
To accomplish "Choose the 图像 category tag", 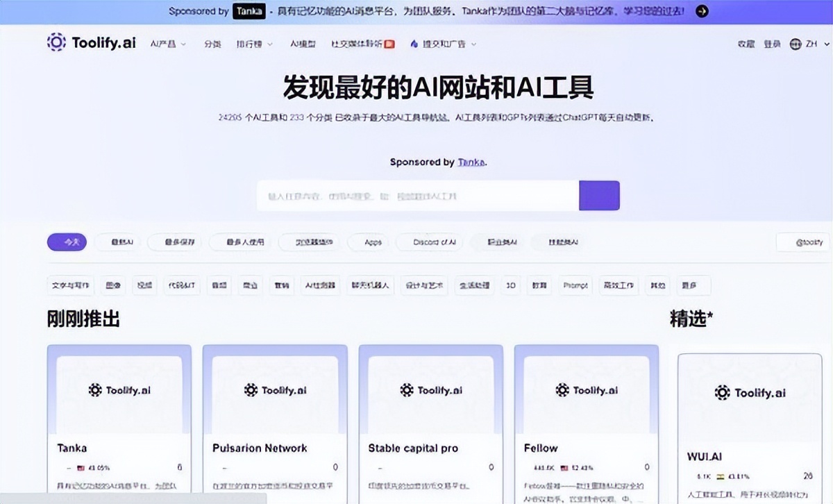I will pyautogui.click(x=112, y=285).
